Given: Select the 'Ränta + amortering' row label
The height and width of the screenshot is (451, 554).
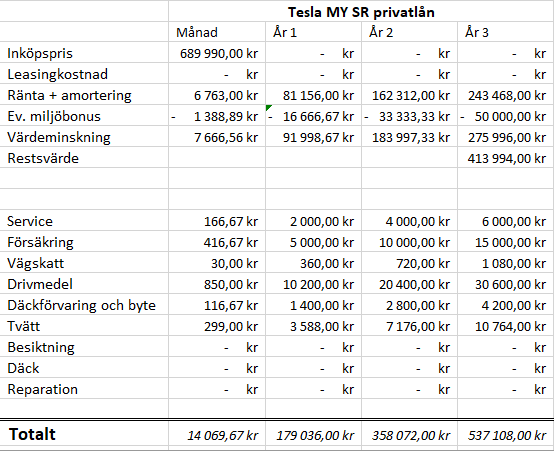Looking at the screenshot, I should coord(84,95).
